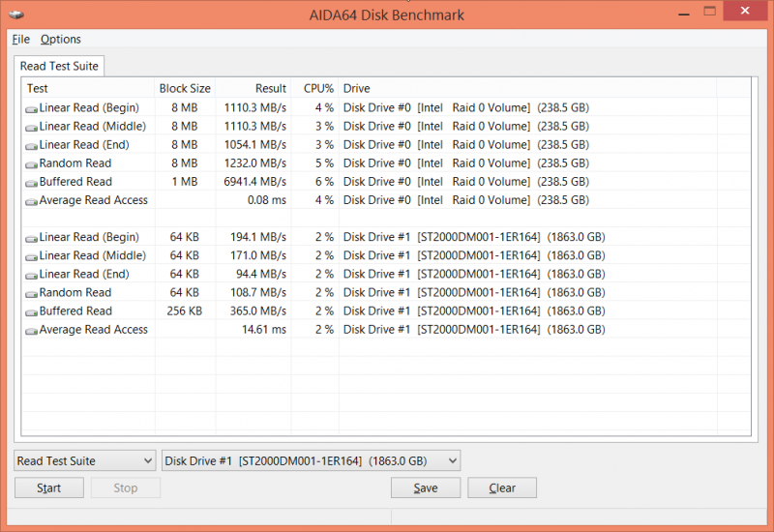Image resolution: width=774 pixels, height=532 pixels.
Task: Click the Save button
Action: coord(426,488)
